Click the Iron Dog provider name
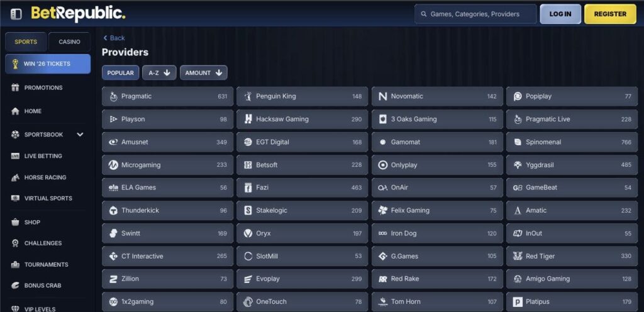The width and height of the screenshot is (644, 312). 404,233
